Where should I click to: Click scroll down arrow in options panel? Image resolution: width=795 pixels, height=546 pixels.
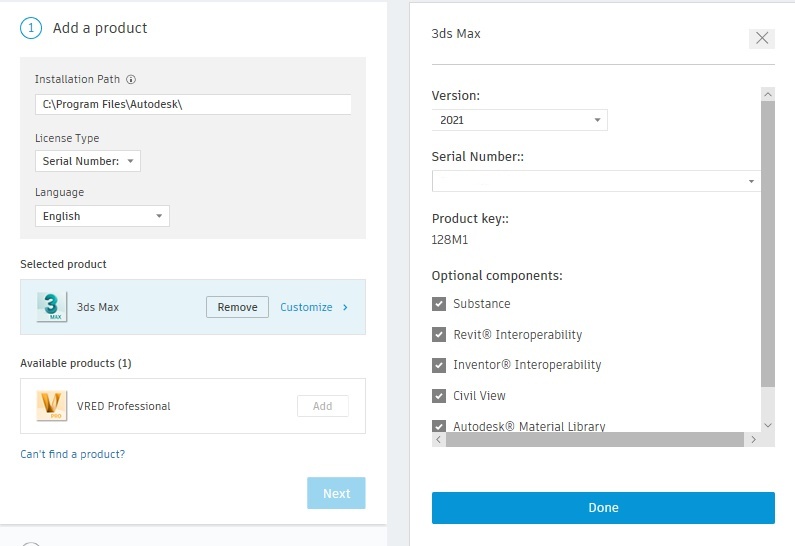pos(768,425)
